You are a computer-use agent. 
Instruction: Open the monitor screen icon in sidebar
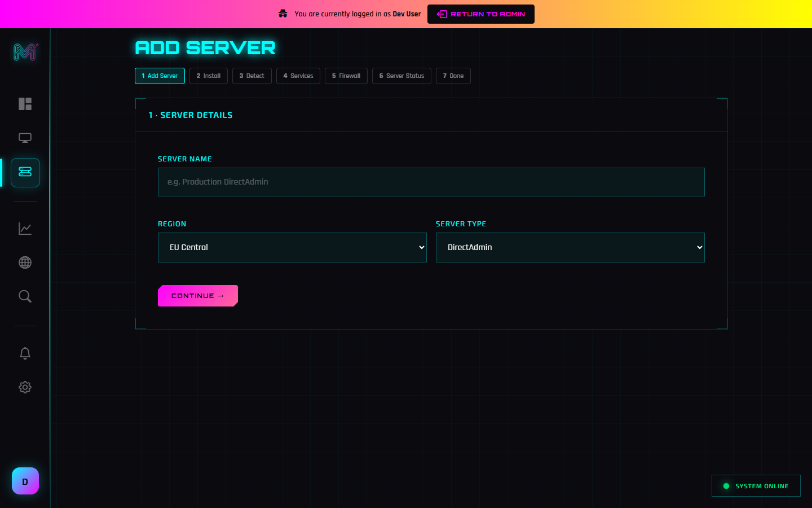25,138
